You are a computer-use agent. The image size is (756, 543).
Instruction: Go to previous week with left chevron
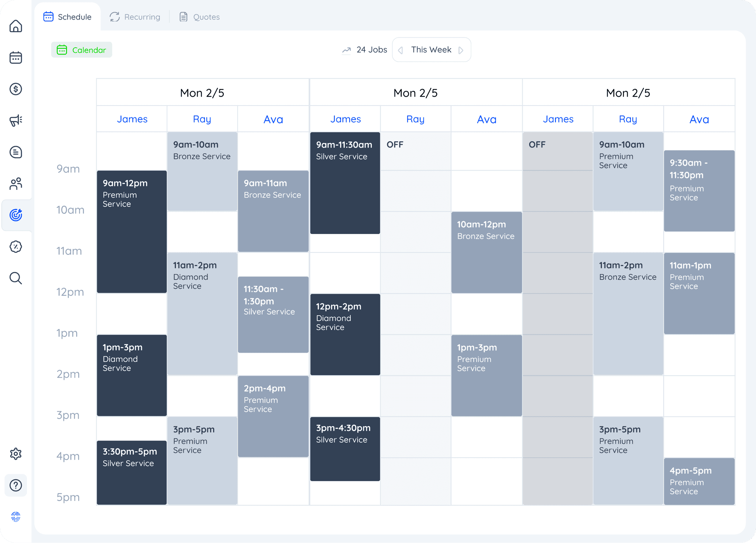[401, 50]
